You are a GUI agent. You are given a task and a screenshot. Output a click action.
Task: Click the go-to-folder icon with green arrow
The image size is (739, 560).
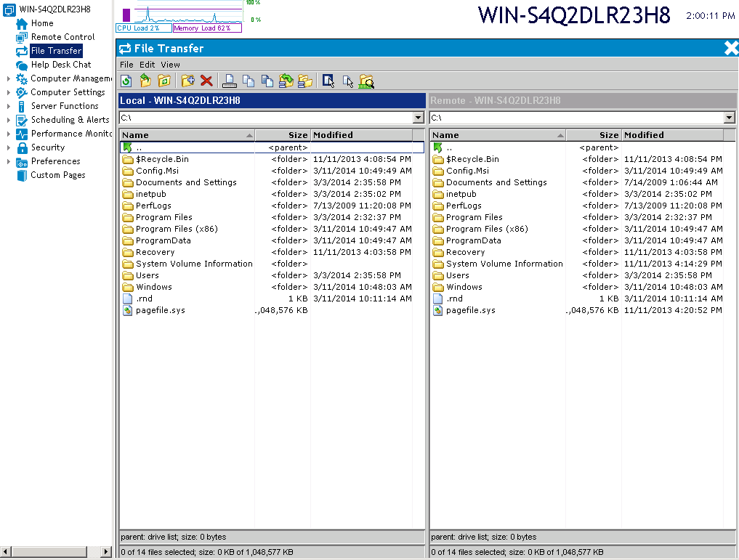tap(164, 81)
